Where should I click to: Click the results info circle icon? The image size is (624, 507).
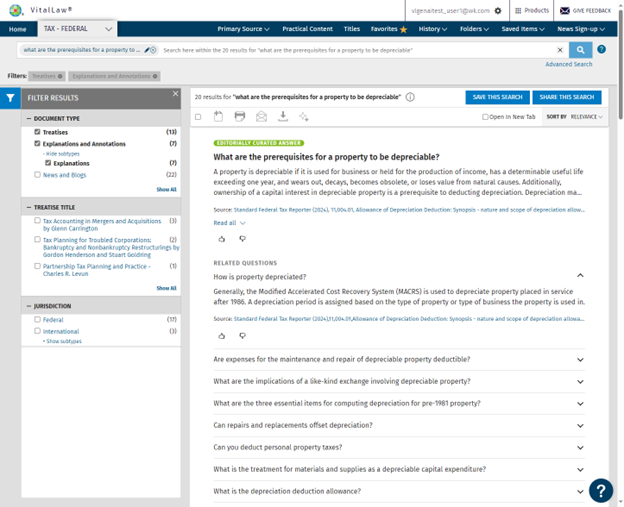(x=410, y=97)
